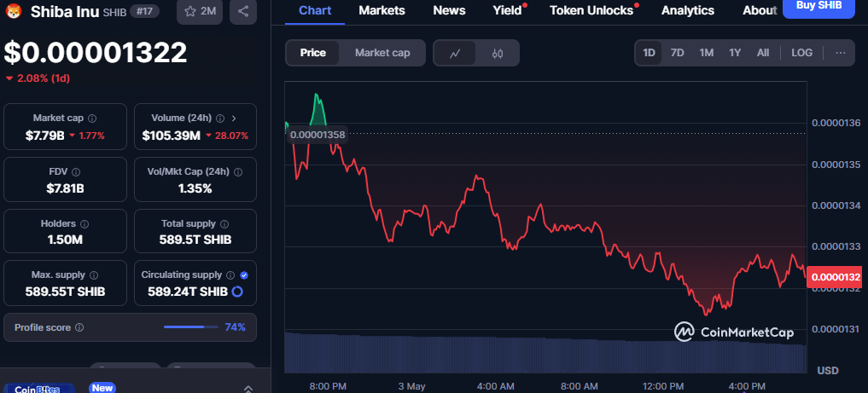Click the 8:00 PM time axis label
868x393 pixels.
click(x=329, y=386)
